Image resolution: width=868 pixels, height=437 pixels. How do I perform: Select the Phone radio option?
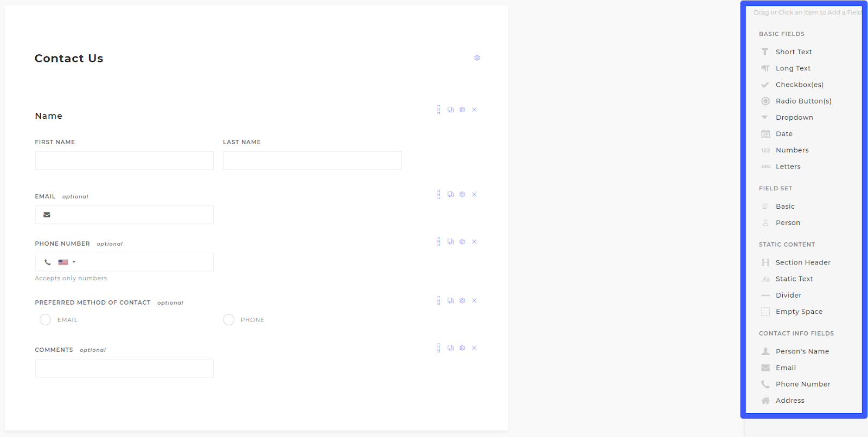click(229, 320)
